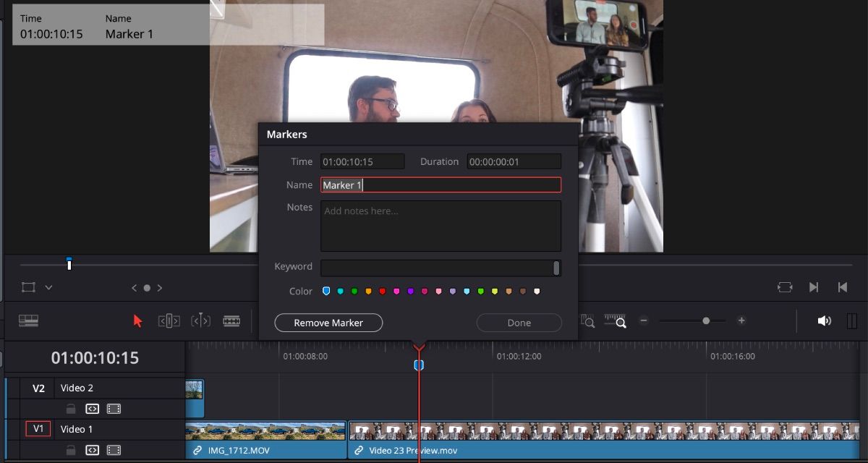Image resolution: width=868 pixels, height=463 pixels.
Task: Select the Blade Edit Mode tool
Action: click(x=231, y=320)
